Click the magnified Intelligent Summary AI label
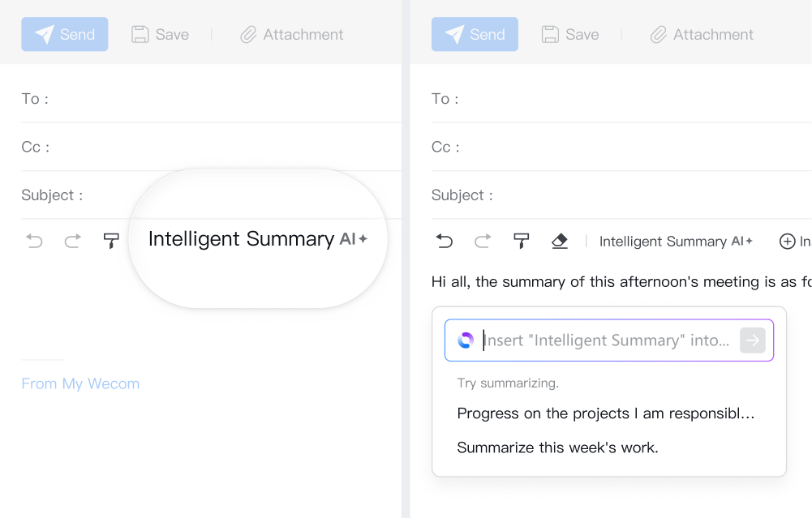The image size is (812, 518). click(257, 239)
